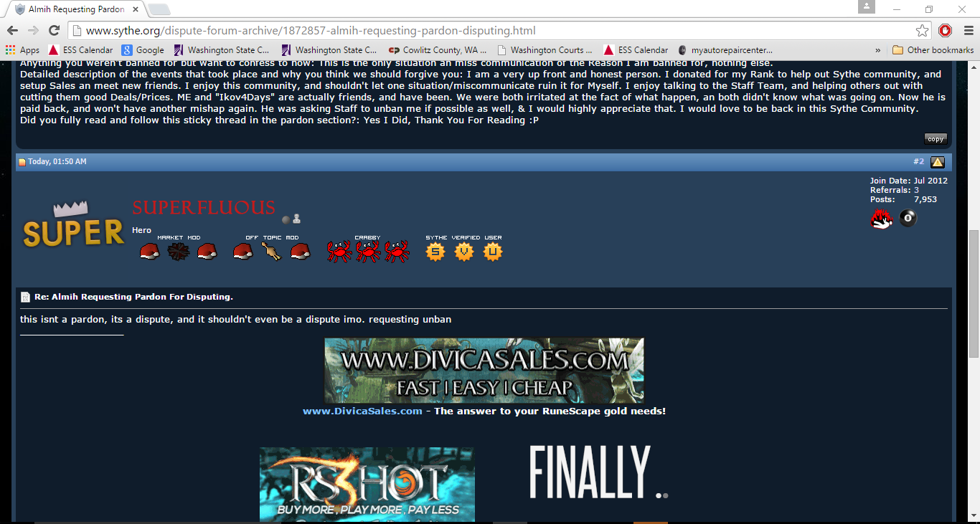Open the ESS Calendar bookmark beside Washington Courts
The width and height of the screenshot is (980, 524).
click(x=636, y=50)
